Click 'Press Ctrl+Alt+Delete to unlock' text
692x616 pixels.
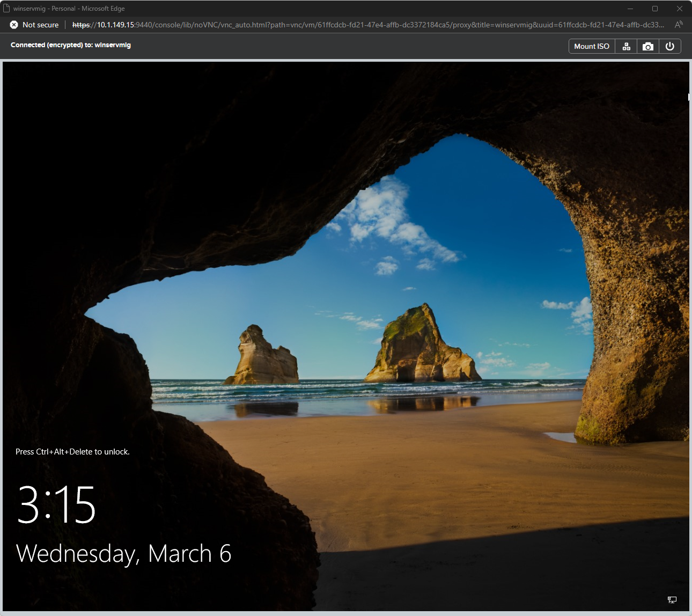pos(72,452)
